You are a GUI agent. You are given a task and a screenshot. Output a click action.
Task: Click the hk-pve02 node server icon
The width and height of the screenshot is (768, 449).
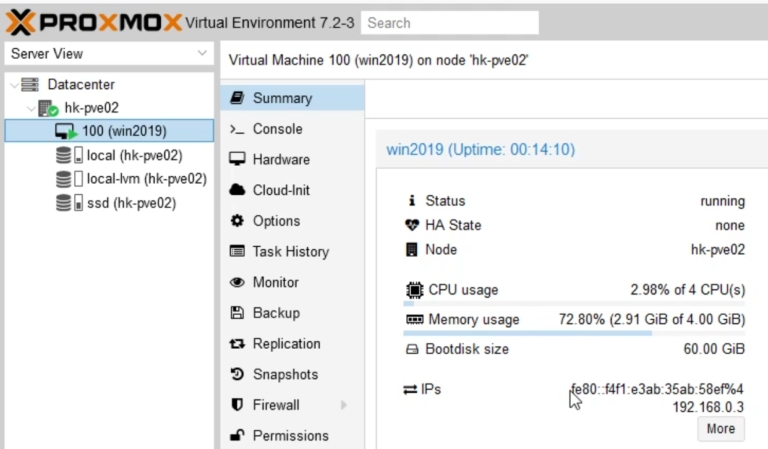tap(48, 108)
